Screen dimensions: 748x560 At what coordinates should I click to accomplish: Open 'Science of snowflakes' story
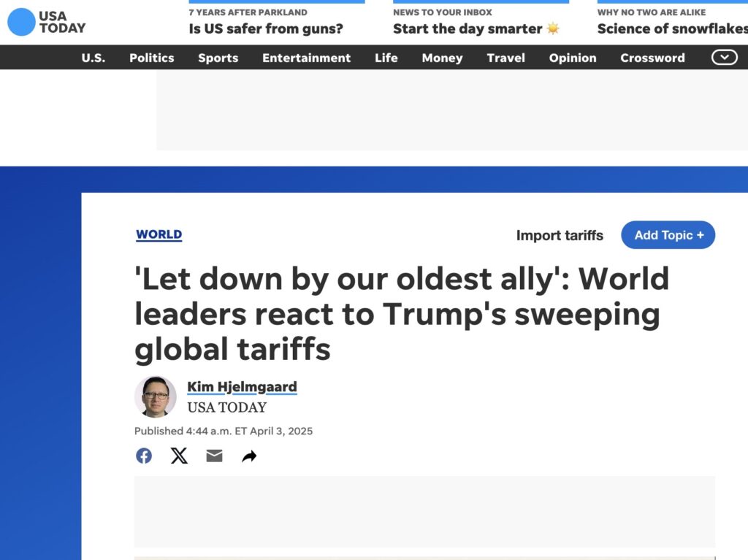point(672,29)
